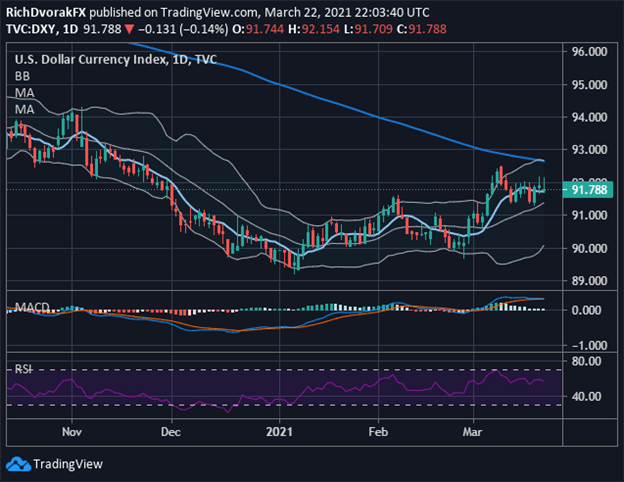This screenshot has width=624, height=482.
Task: Click the 90.000 price axis label
Action: (x=589, y=248)
